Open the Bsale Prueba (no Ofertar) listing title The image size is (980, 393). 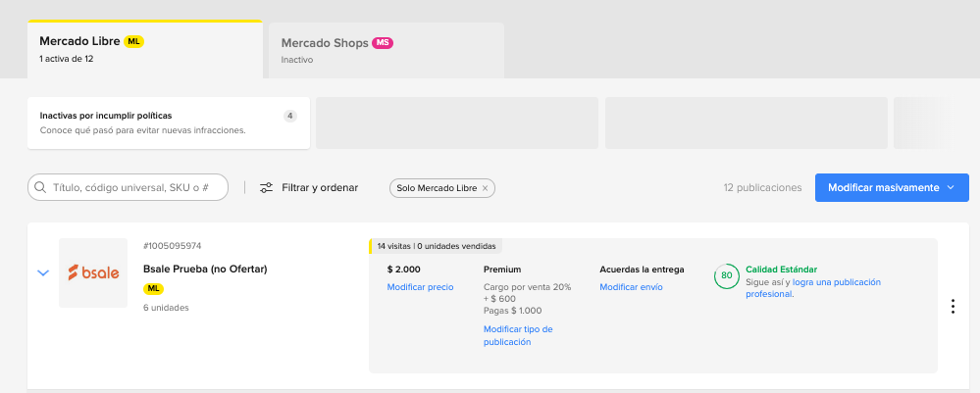point(205,270)
